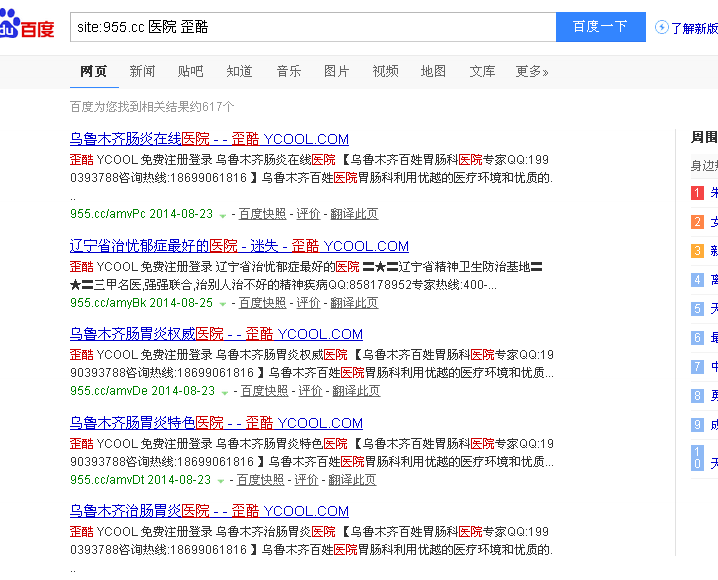718x580 pixels.
Task: Open 百度快照 for the 955.cc/amyBk result
Action: [x=262, y=303]
